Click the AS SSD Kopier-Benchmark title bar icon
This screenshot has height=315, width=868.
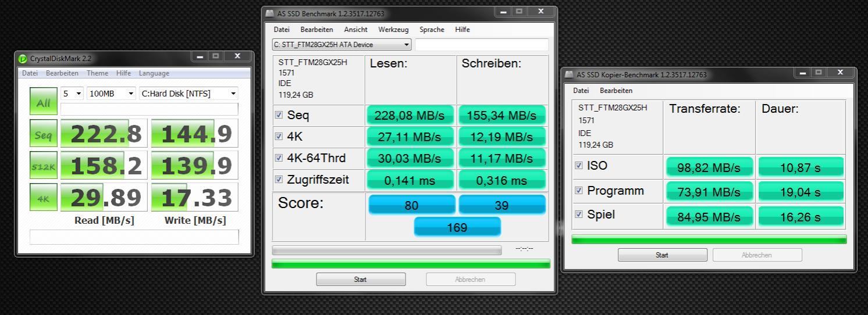570,74
